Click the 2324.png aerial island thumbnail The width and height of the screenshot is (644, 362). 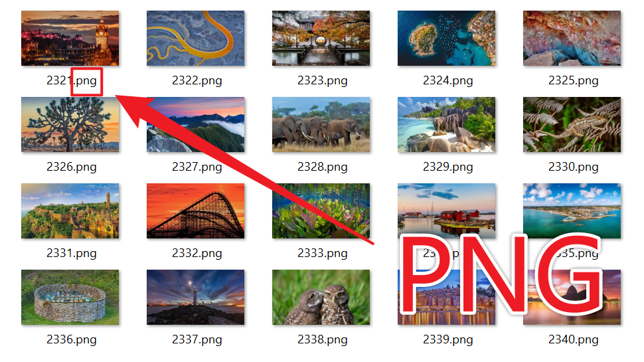[x=446, y=39]
